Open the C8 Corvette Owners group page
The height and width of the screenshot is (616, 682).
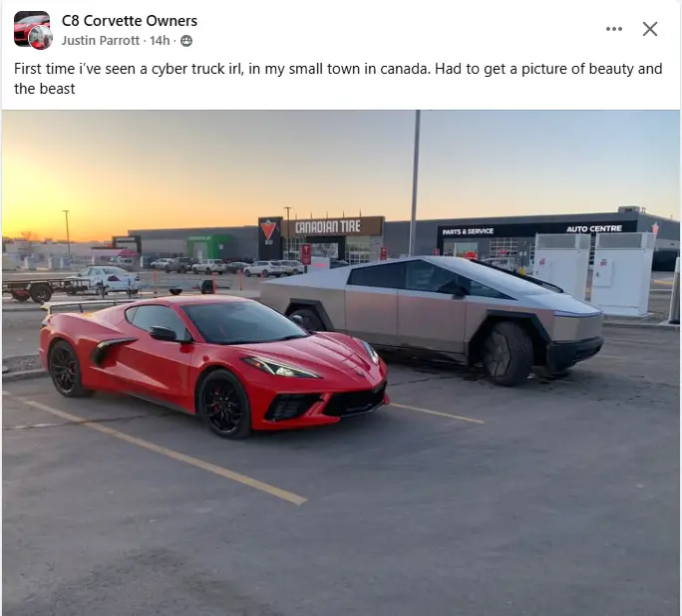(130, 20)
